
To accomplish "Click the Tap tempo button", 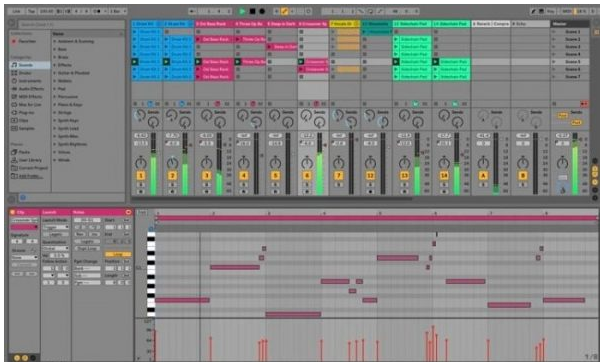I will (x=31, y=11).
